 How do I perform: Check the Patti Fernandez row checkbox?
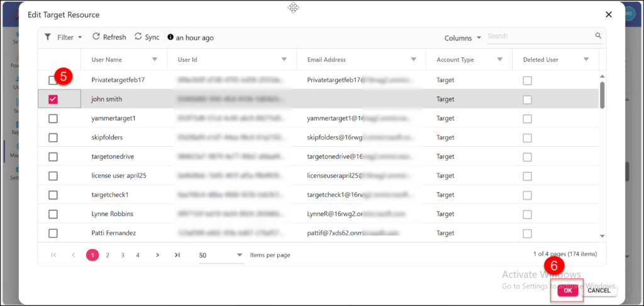53,233
